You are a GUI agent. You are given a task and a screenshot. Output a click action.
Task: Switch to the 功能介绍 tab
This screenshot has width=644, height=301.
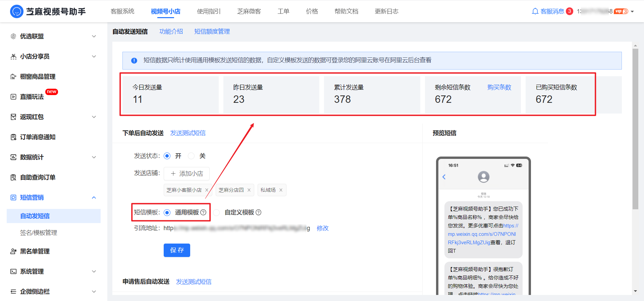point(171,32)
